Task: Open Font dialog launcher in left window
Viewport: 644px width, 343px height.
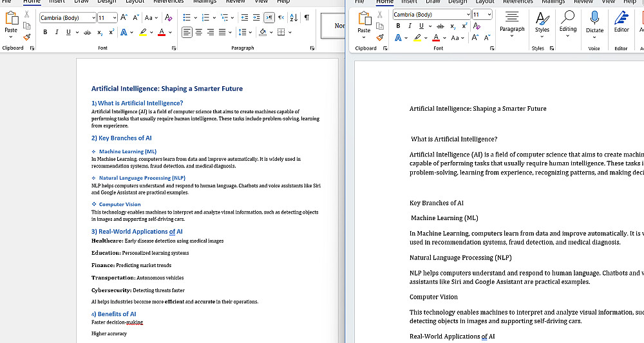Action: point(174,48)
